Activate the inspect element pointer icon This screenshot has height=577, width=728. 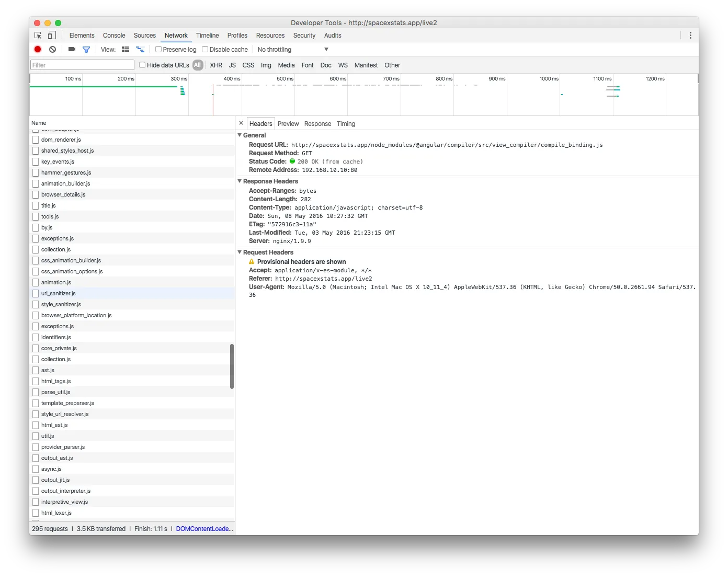point(38,36)
